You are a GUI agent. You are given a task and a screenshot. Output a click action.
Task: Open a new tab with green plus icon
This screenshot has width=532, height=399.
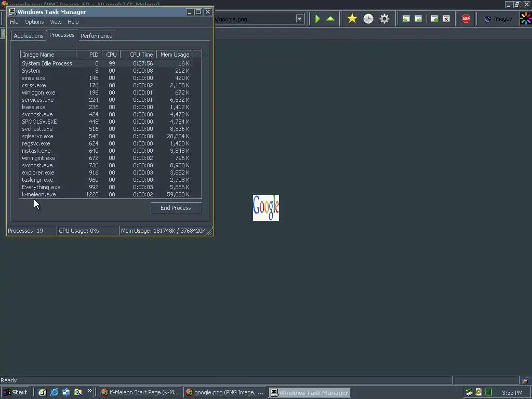pyautogui.click(x=434, y=19)
